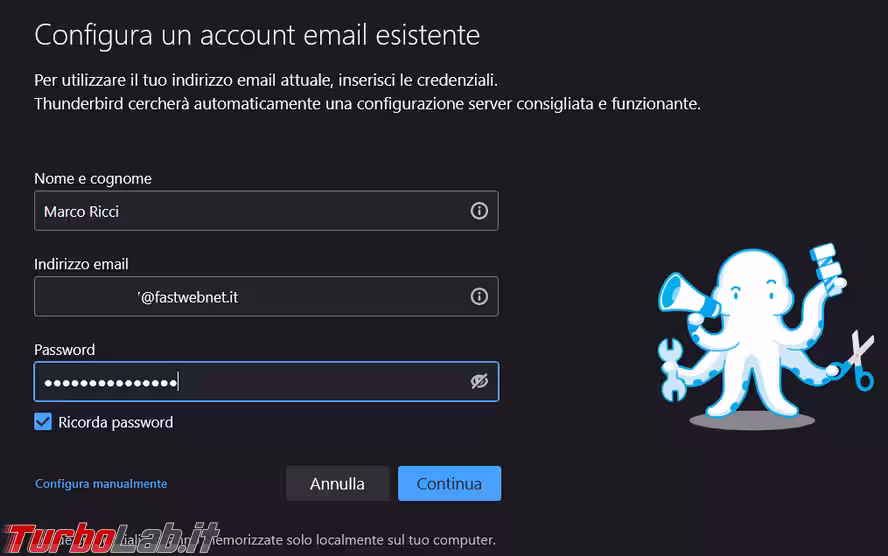This screenshot has height=556, width=888.
Task: Focus the Indirizzo email input field
Action: (x=266, y=296)
